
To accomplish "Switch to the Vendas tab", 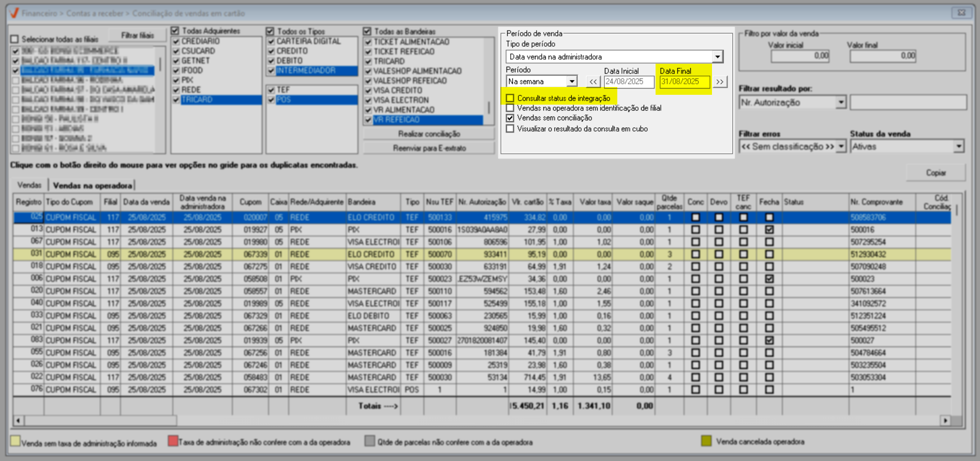I will (x=29, y=185).
